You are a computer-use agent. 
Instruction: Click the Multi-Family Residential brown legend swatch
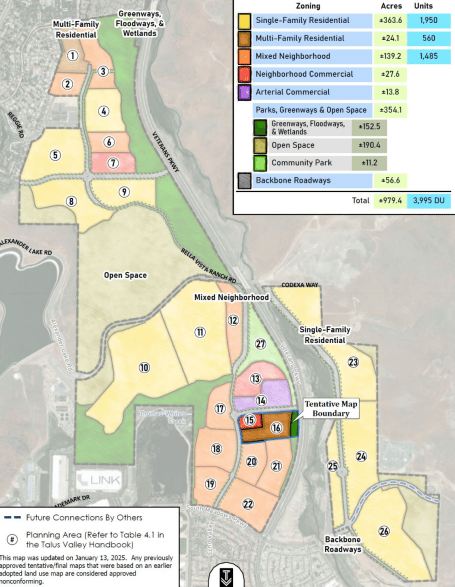[x=245, y=39]
